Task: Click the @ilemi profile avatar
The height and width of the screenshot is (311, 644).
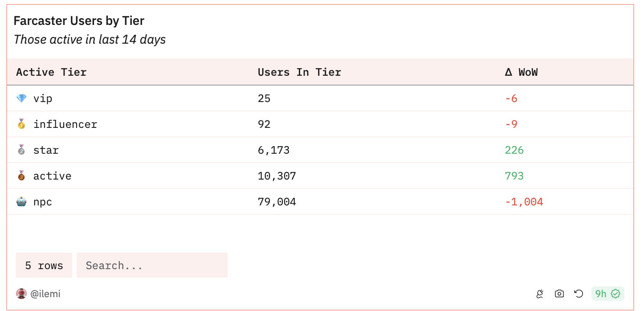Action: [21, 294]
